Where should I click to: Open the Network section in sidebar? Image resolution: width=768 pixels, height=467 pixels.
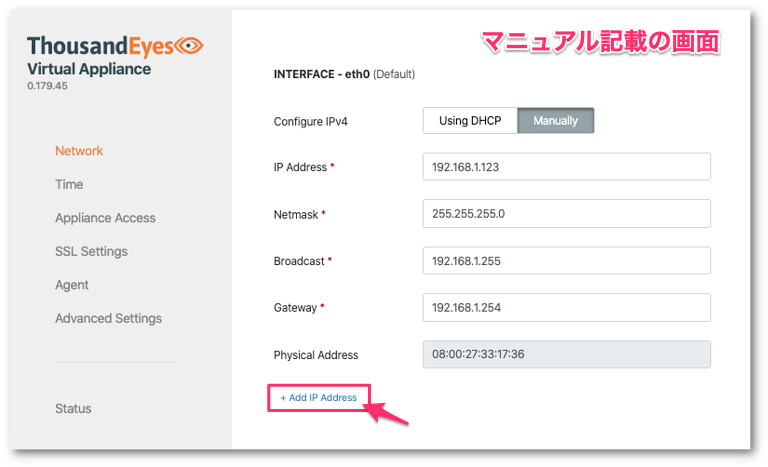[x=79, y=151]
